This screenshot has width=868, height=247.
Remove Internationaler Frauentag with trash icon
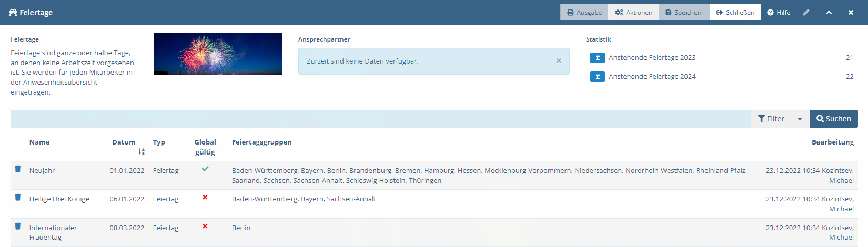pos(18,226)
